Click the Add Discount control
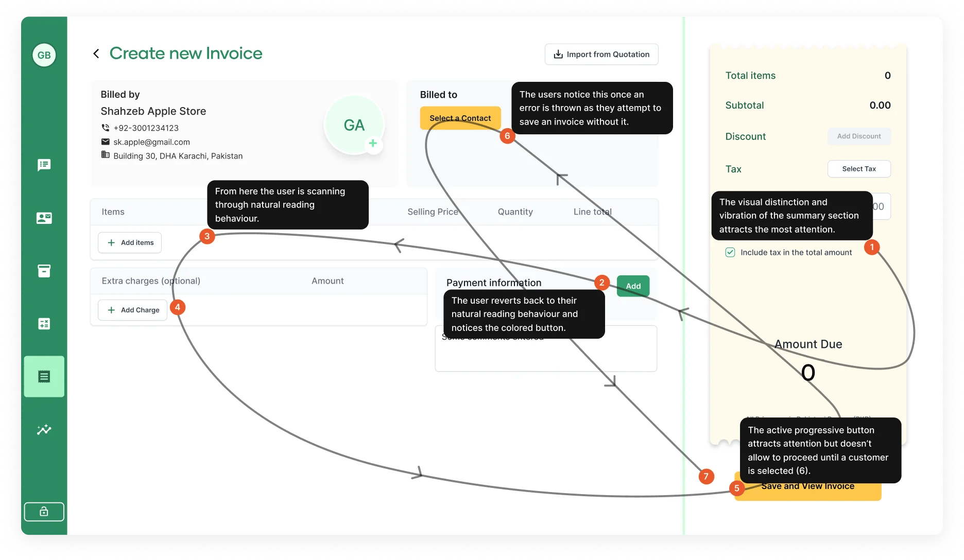This screenshot has height=560, width=964. pyautogui.click(x=859, y=136)
